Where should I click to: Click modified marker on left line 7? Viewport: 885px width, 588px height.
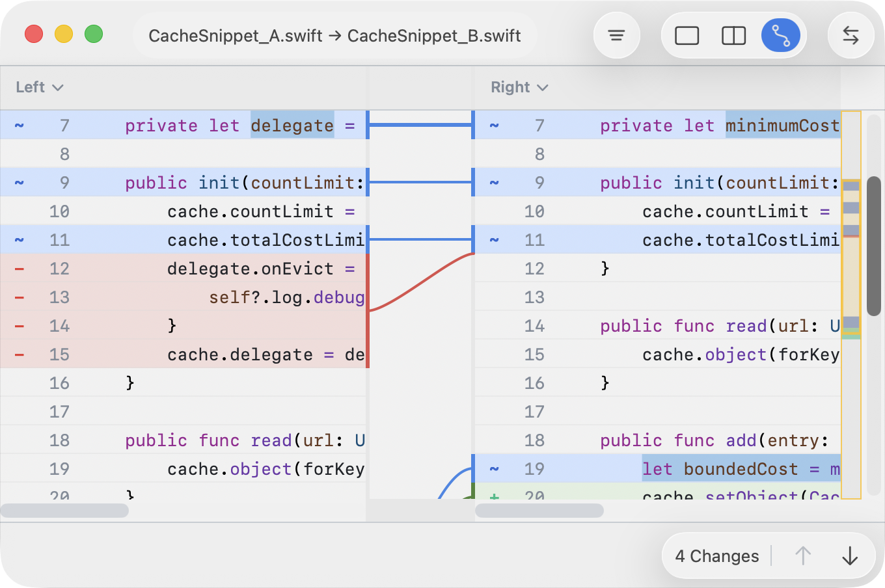[x=20, y=125]
